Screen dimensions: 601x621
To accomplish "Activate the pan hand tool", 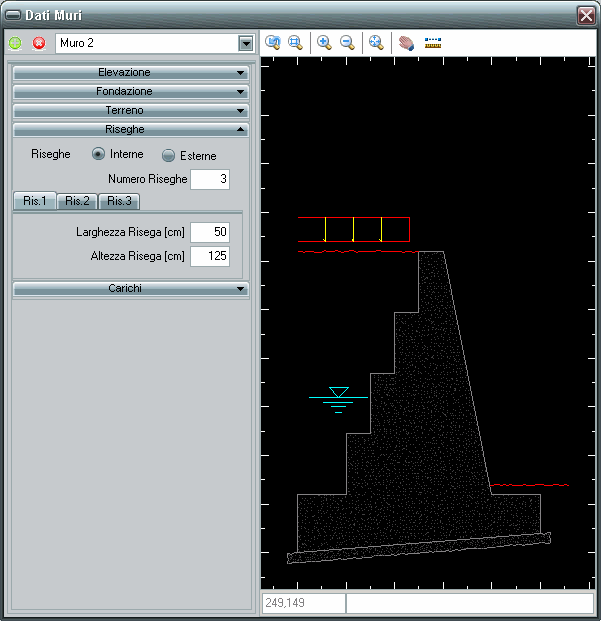I will 406,42.
